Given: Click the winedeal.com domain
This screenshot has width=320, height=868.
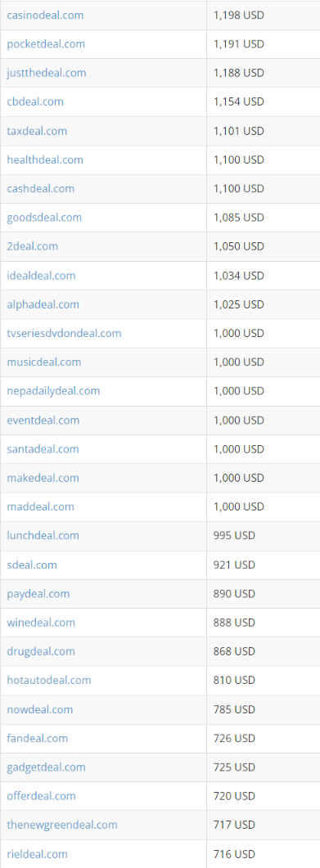Looking at the screenshot, I should click(x=41, y=623).
